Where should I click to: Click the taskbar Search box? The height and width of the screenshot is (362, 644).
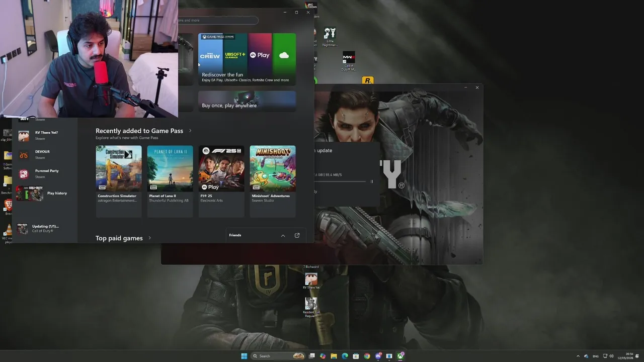(278, 356)
